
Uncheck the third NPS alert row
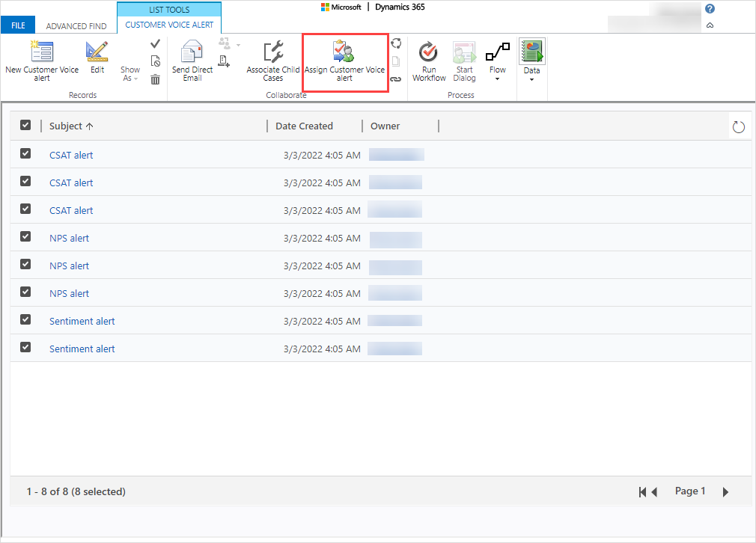pos(25,292)
